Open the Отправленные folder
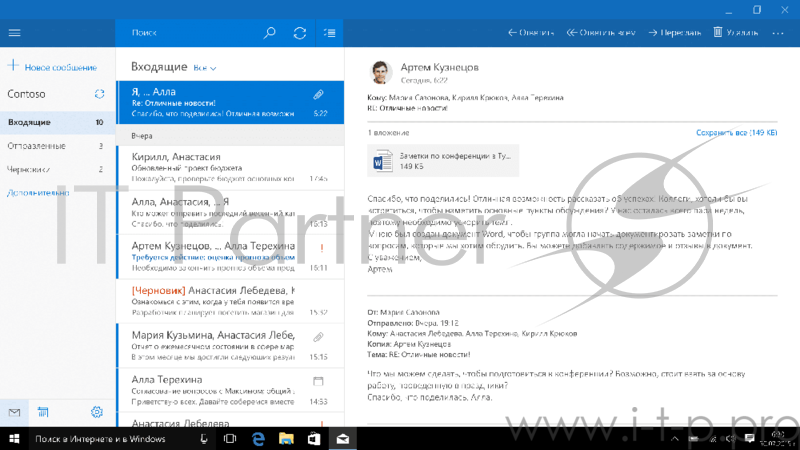 pos(58,146)
